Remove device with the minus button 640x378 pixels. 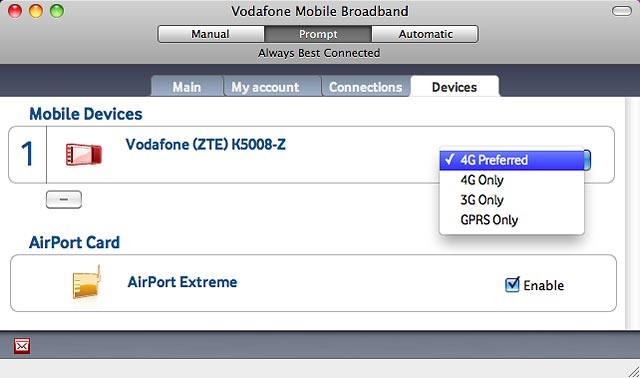64,200
